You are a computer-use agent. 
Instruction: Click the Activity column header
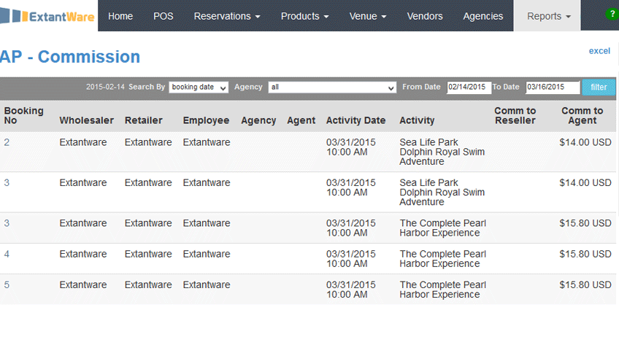(417, 120)
